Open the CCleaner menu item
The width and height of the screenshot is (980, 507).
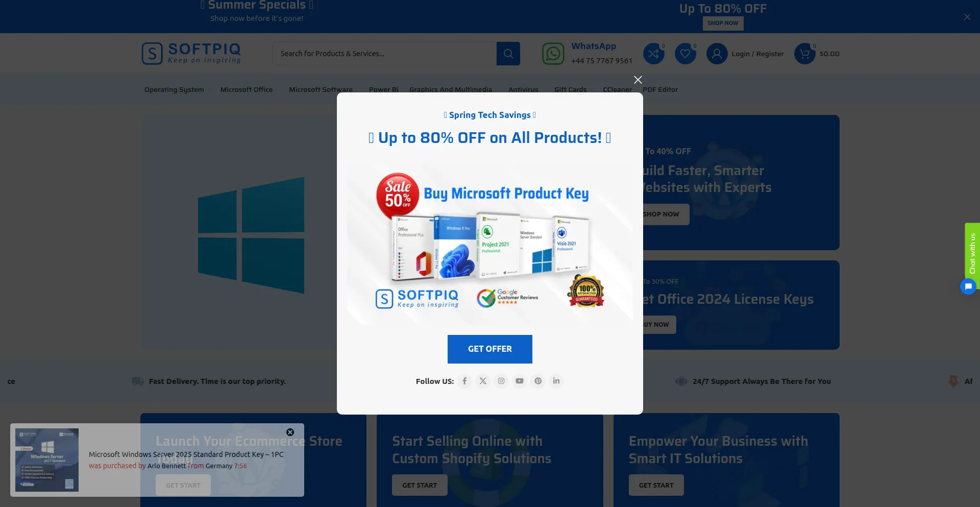point(618,90)
